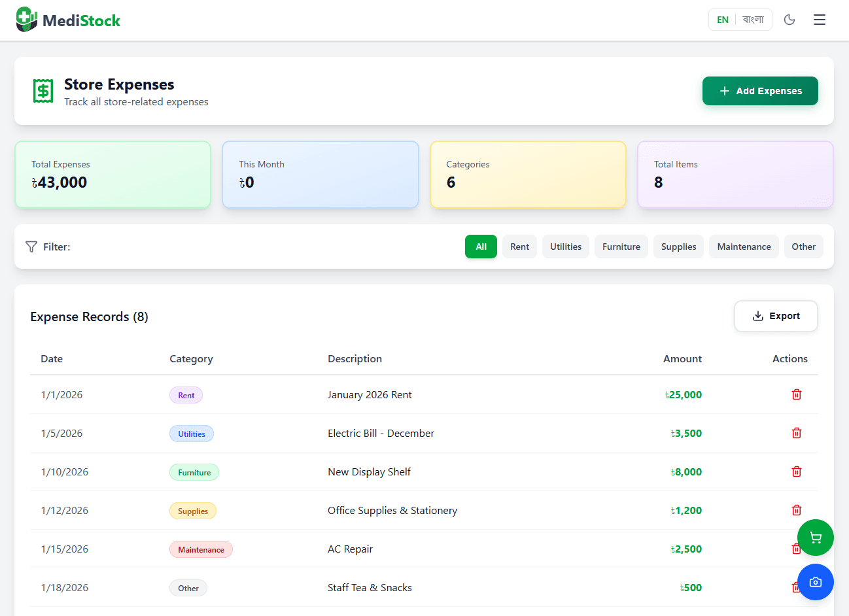Click the funnel filter icon

pyautogui.click(x=31, y=247)
